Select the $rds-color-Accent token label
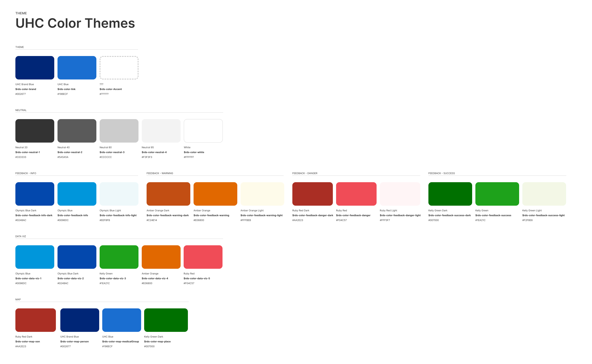The height and width of the screenshot is (364, 592). 111,89
